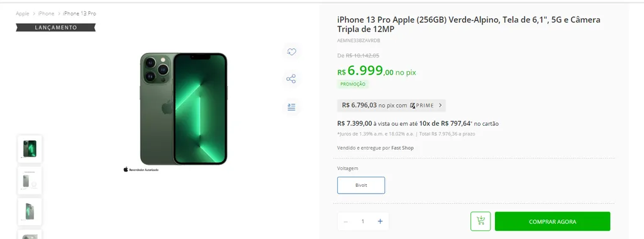Show the partially visible fourth thumbnail
This screenshot has height=239, width=644.
[x=30, y=235]
